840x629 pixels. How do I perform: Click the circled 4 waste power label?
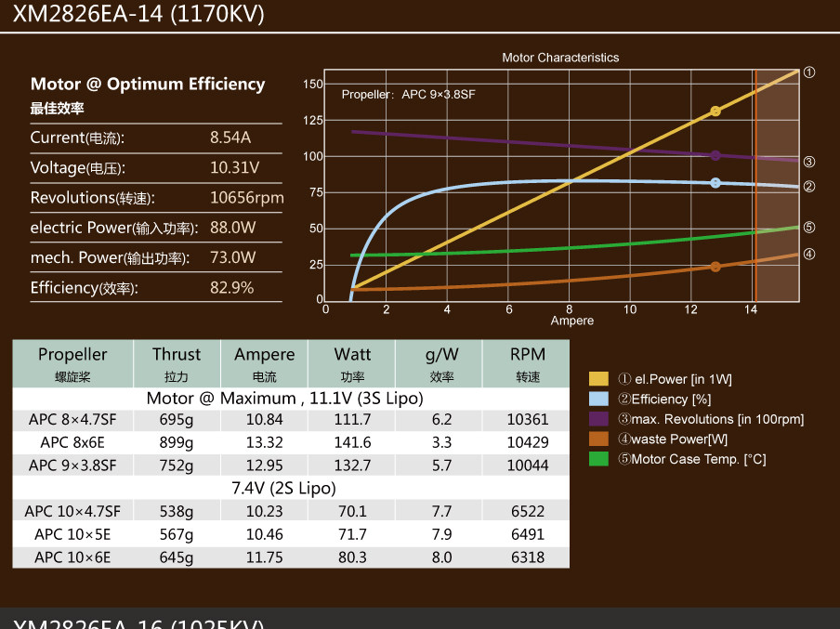[809, 254]
